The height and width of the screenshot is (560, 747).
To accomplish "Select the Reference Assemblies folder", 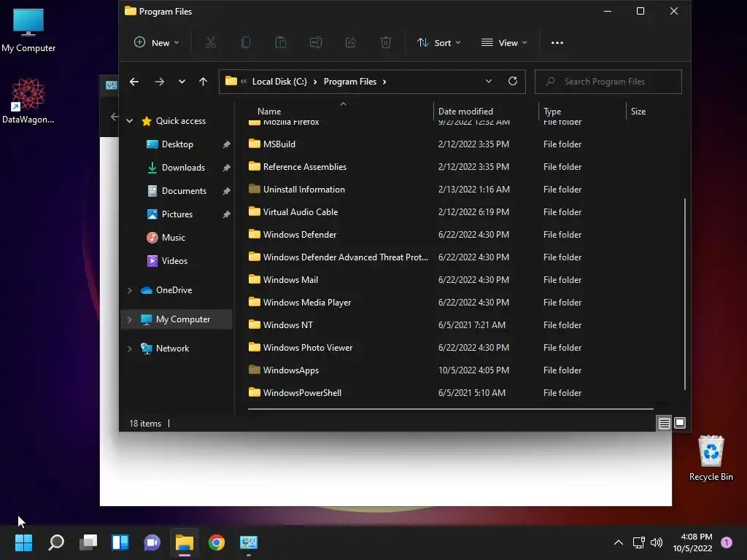I will point(305,167).
